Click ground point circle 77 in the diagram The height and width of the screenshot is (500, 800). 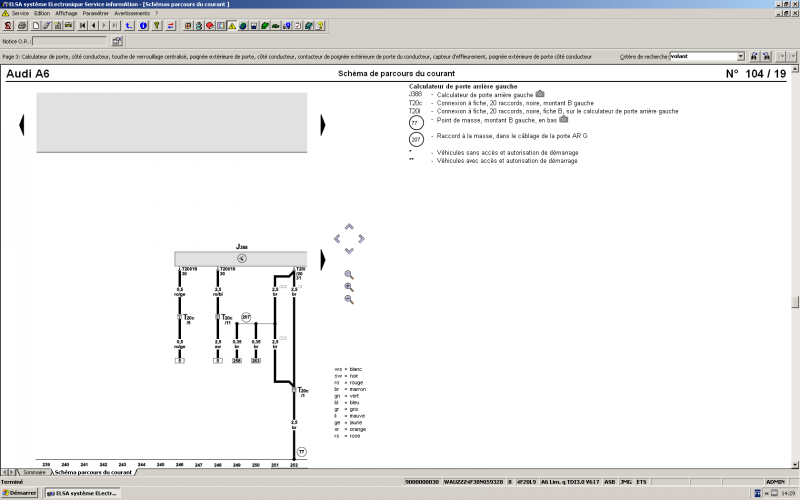(302, 452)
